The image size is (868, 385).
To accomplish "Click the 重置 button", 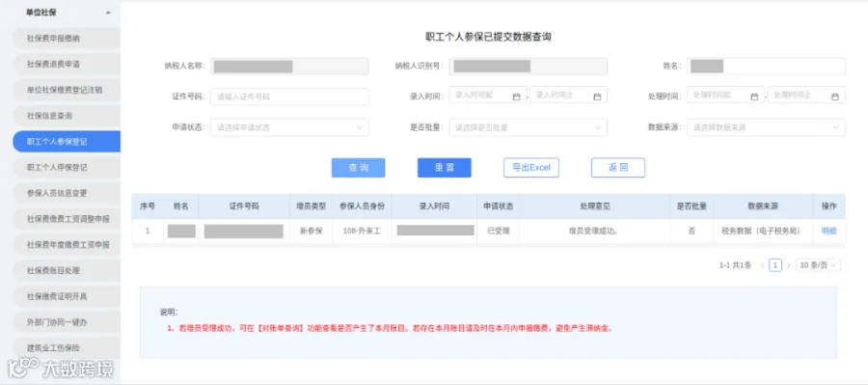I will 445,168.
